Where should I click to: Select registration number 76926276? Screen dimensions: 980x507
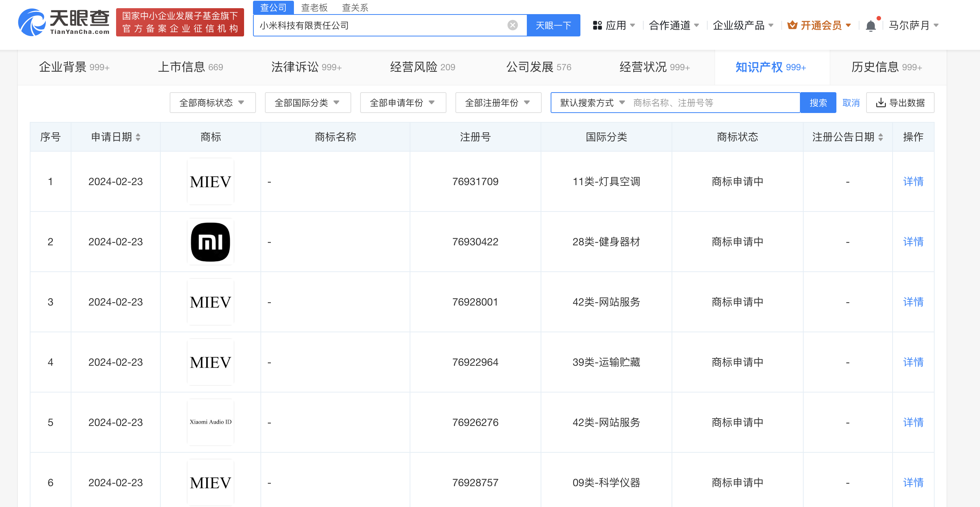[x=475, y=422]
